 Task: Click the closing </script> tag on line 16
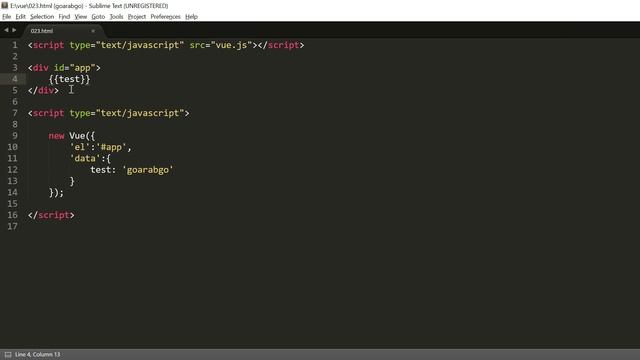(51, 215)
